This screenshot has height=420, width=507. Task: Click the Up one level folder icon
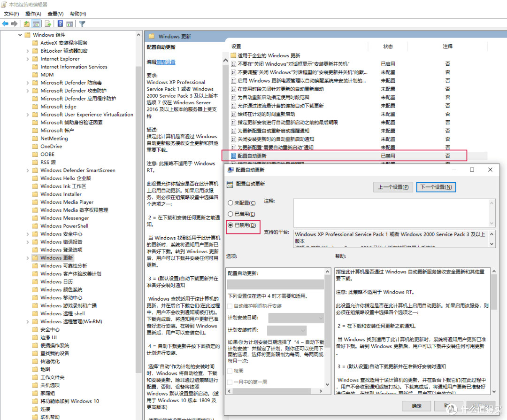pyautogui.click(x=26, y=23)
